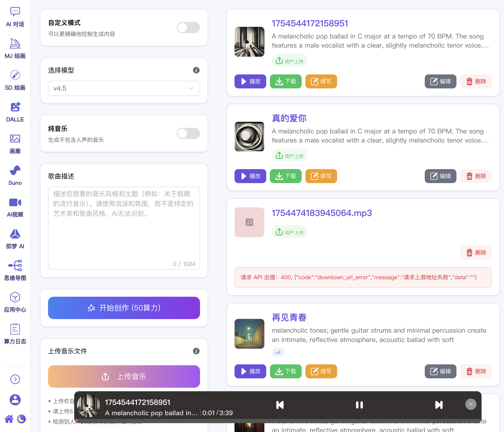Click the 歌曲描述 text area
The width and height of the screenshot is (504, 432).
124,228
